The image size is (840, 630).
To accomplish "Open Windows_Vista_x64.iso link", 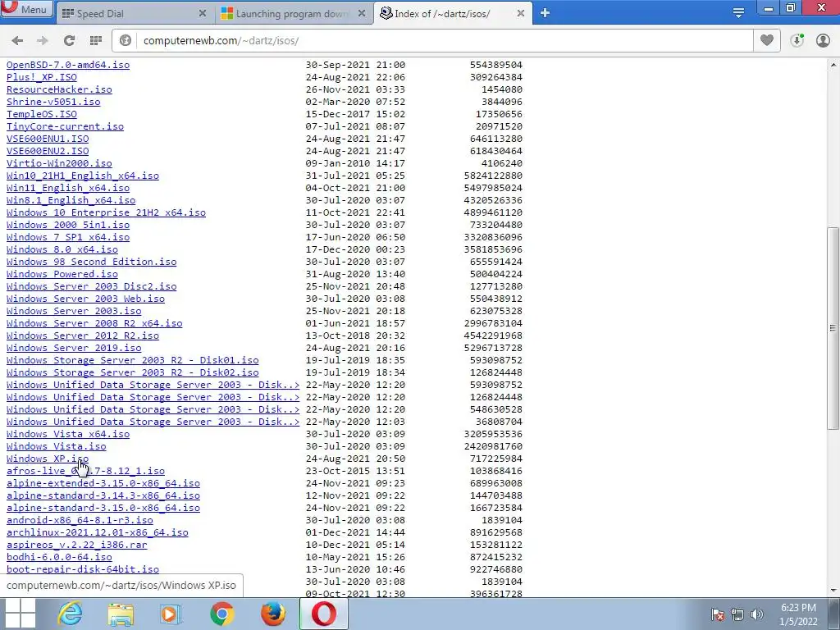I will [68, 435].
